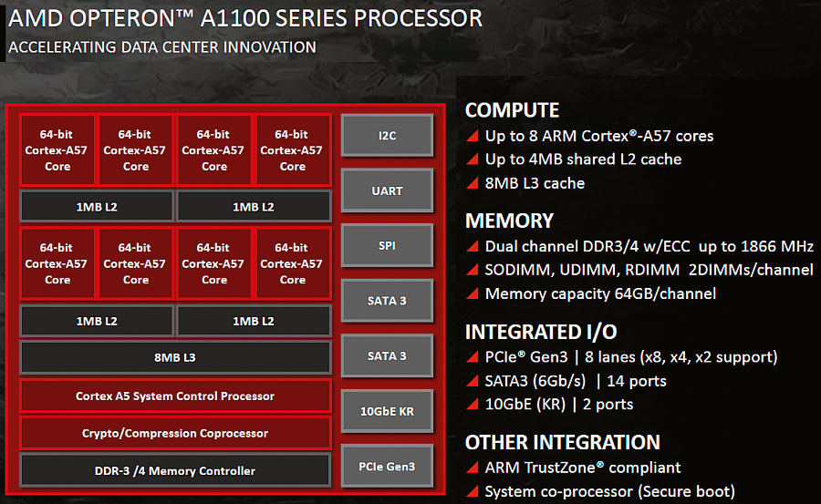Click the MEMORY section heading
This screenshot has height=504, width=821.
coord(509,221)
